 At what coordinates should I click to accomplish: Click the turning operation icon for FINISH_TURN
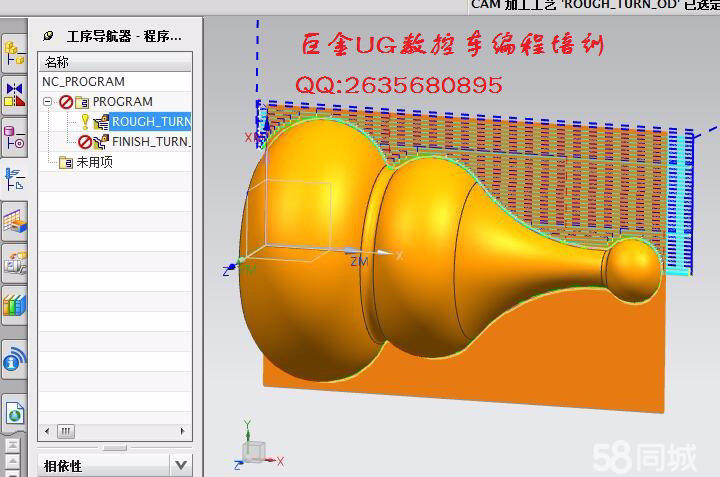coord(101,142)
